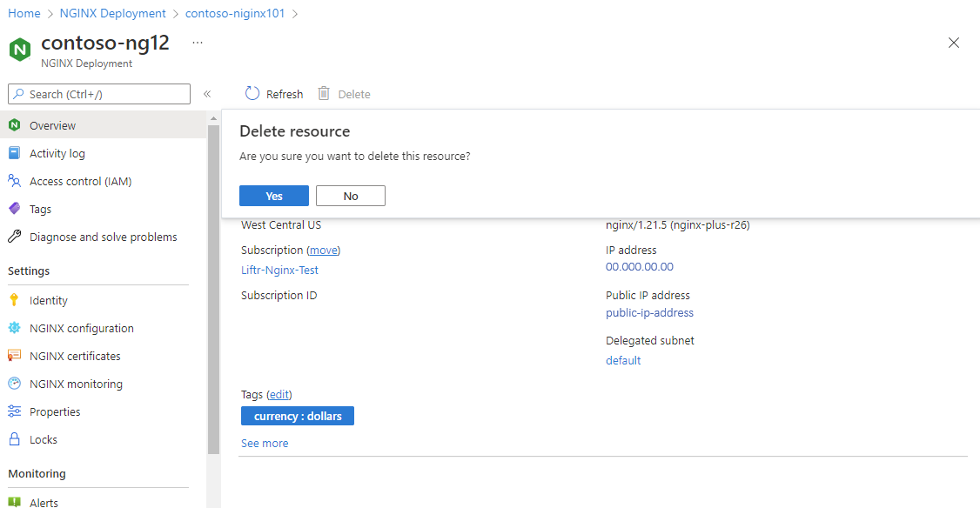
Task: Click the Subscription ID label
Action: pyautogui.click(x=279, y=295)
